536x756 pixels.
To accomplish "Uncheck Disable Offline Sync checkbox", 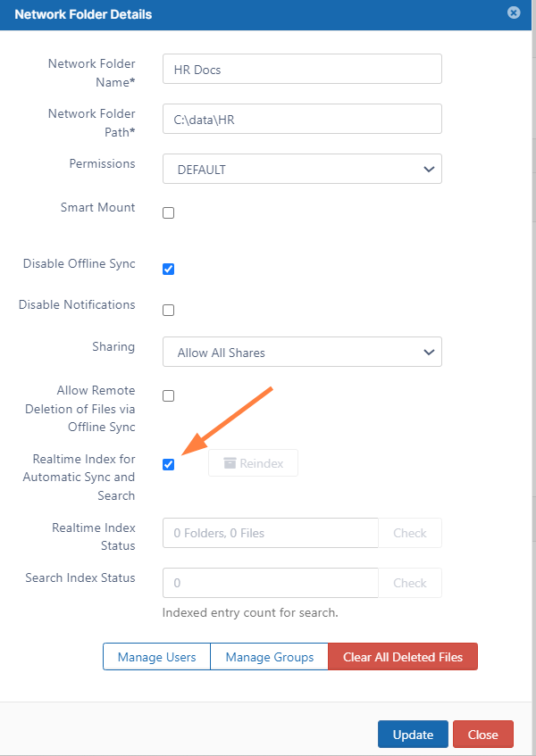I will pos(169,269).
